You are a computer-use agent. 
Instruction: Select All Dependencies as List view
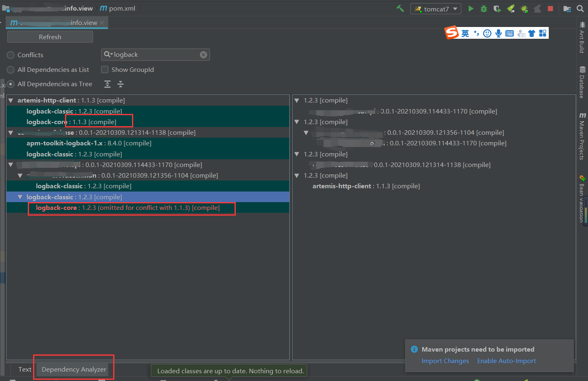(10, 69)
